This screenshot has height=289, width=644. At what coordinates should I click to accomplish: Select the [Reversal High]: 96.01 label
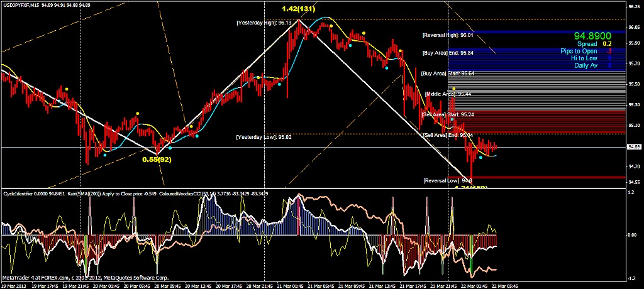point(448,35)
